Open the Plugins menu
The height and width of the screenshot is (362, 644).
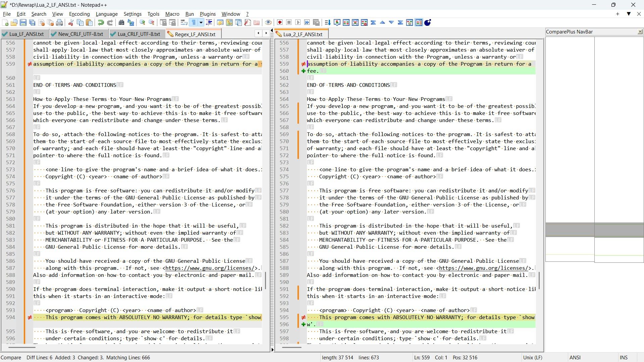tap(208, 14)
